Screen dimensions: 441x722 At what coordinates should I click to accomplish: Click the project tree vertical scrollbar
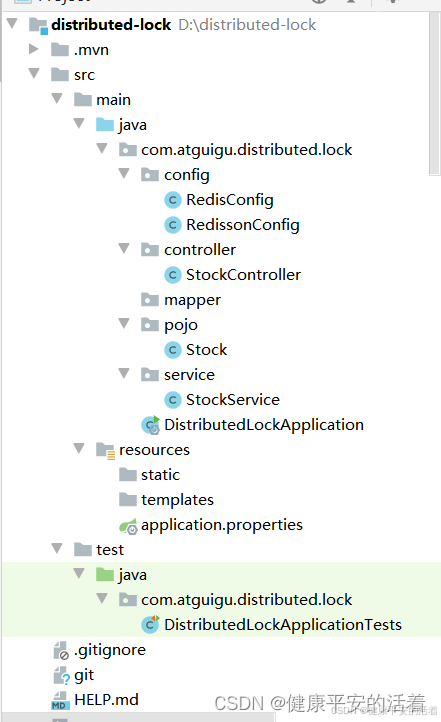click(435, 94)
